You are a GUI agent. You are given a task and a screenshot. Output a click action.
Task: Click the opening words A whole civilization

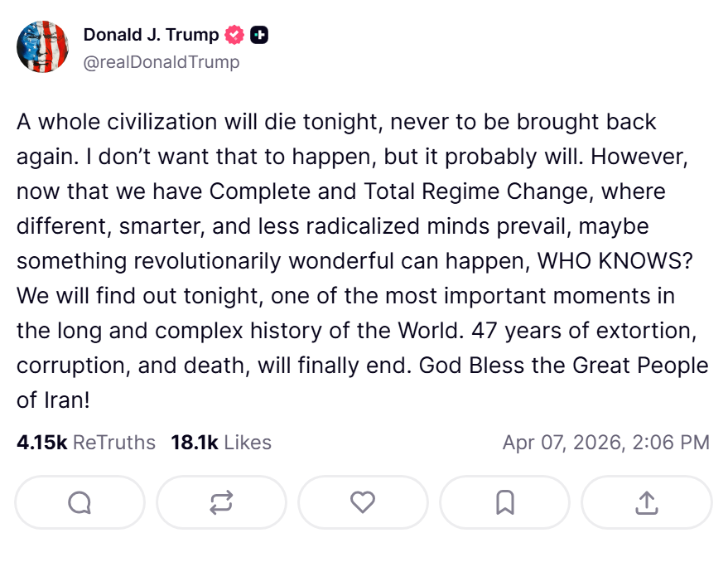tap(117, 122)
